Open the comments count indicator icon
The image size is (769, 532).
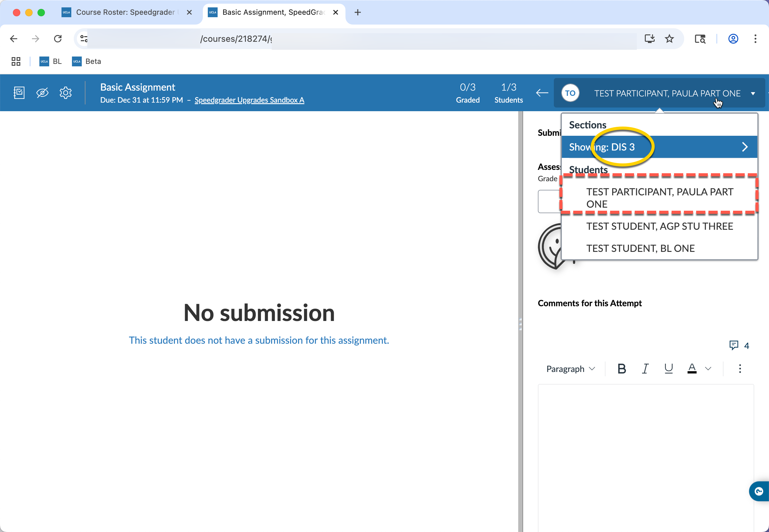tap(733, 345)
